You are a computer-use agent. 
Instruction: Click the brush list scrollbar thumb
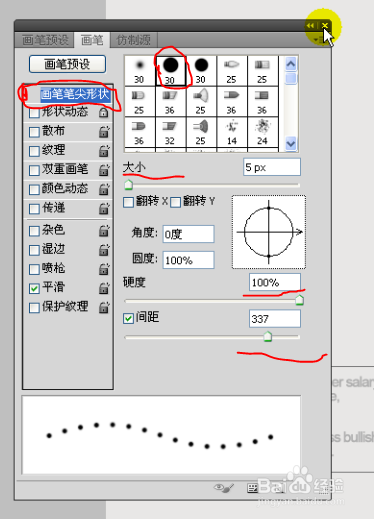291,78
